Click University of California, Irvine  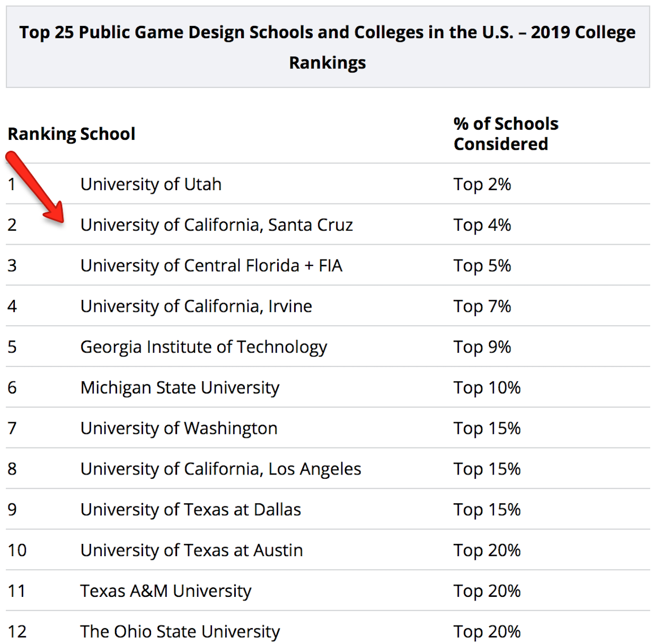click(196, 306)
